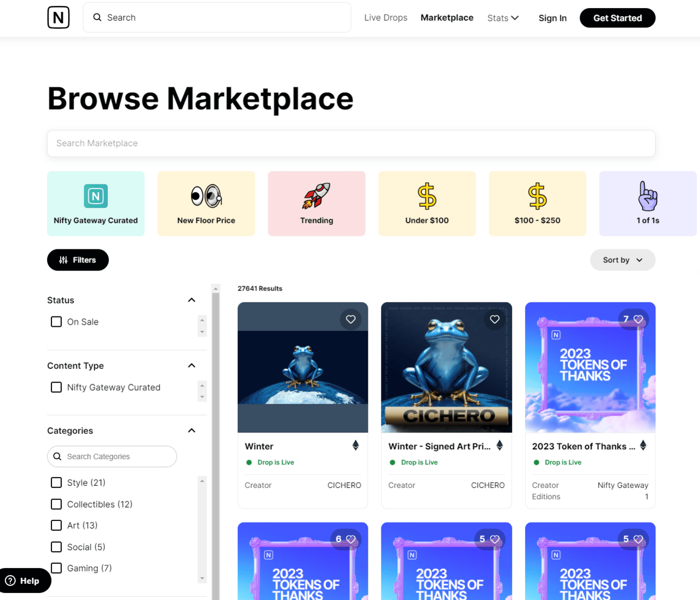Image resolution: width=700 pixels, height=600 pixels.
Task: Click the Search Categories input
Action: [112, 456]
